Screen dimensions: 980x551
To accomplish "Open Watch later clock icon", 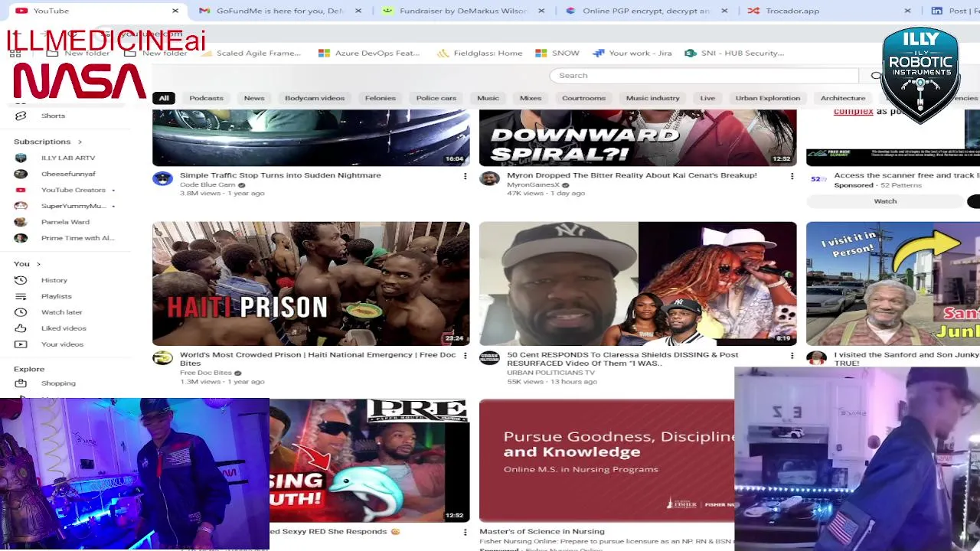I will click(x=21, y=312).
